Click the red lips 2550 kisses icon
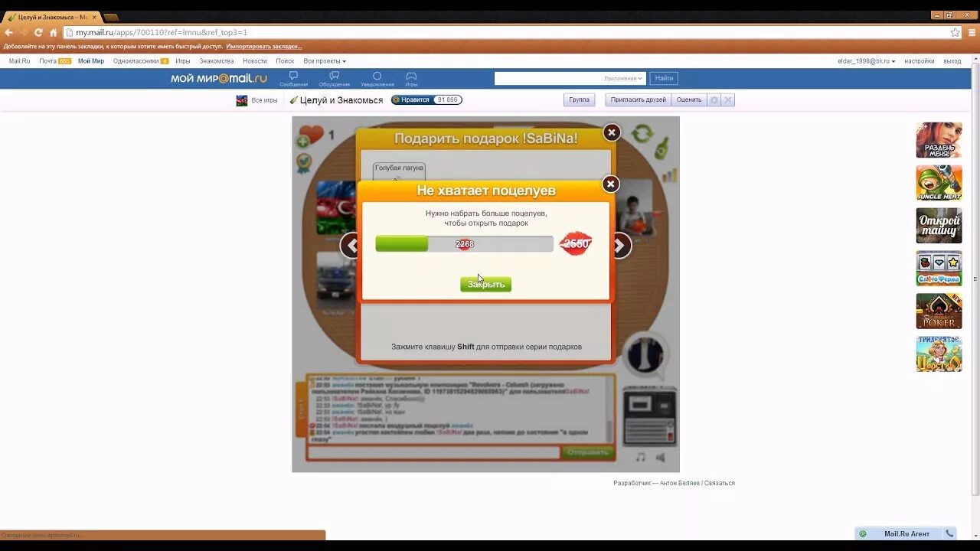 [576, 243]
